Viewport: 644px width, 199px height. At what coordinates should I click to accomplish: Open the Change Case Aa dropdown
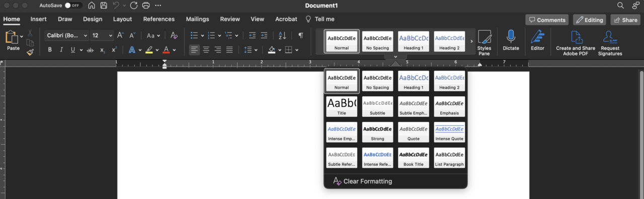(x=153, y=35)
